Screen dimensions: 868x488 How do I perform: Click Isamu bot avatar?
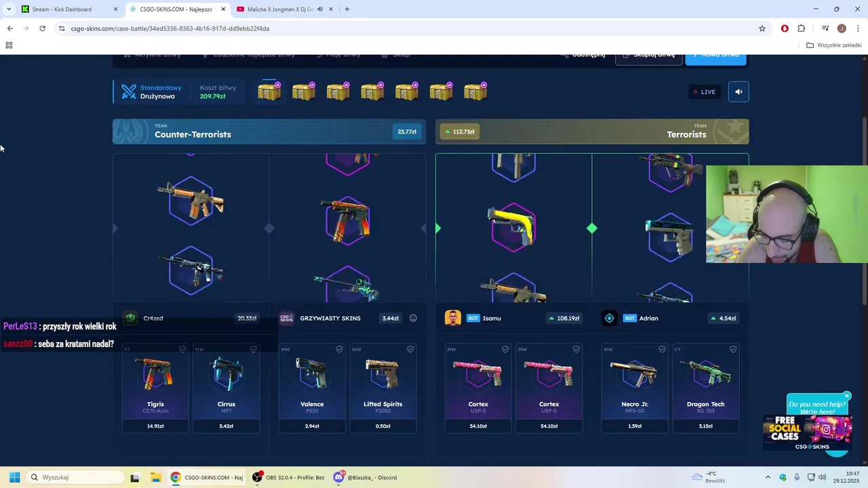453,318
